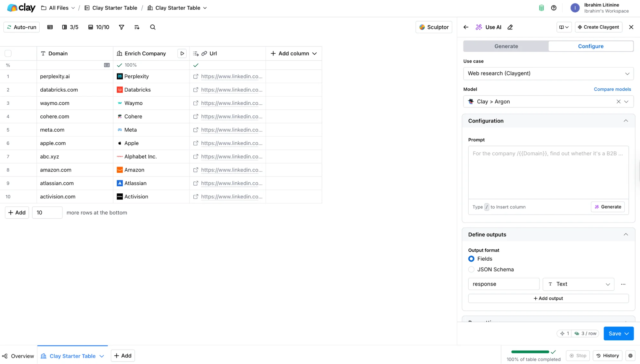Viewport: 640px width, 364px height.
Task: Click the user avatar for Ibrahim Litinine
Action: click(575, 8)
